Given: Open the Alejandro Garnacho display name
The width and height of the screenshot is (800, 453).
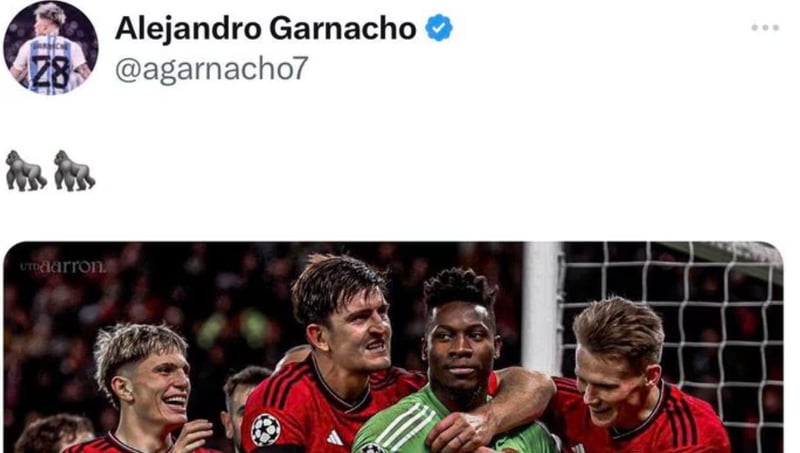Looking at the screenshot, I should (265, 28).
